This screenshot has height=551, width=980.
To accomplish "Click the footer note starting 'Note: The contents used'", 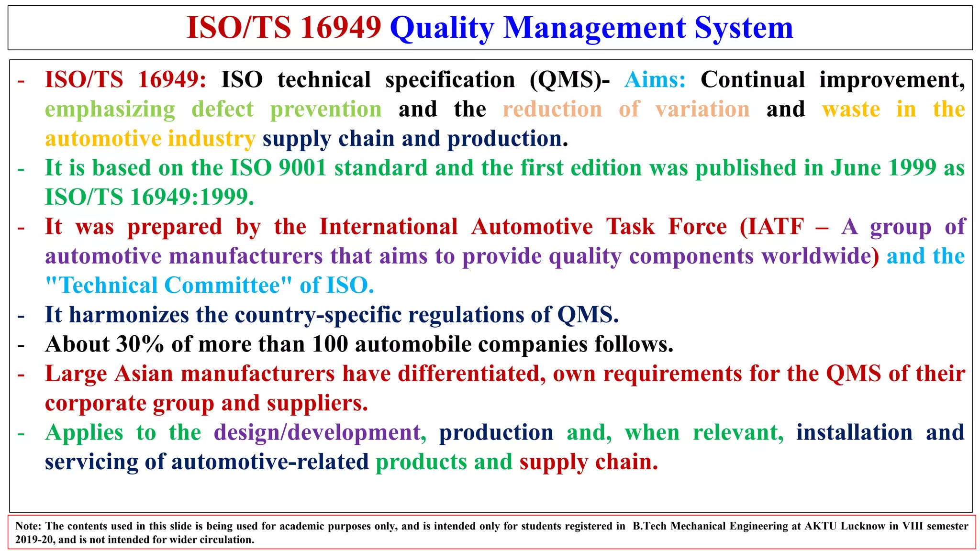I will 492,532.
